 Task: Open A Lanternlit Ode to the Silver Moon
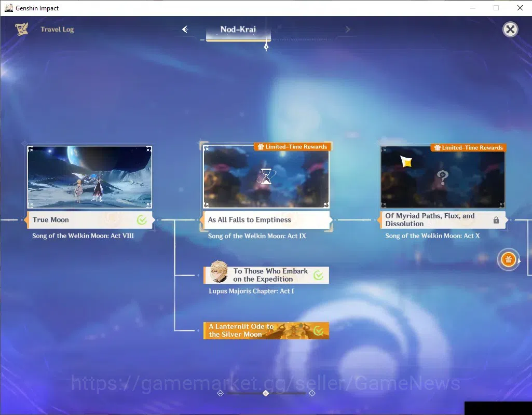[266, 330]
